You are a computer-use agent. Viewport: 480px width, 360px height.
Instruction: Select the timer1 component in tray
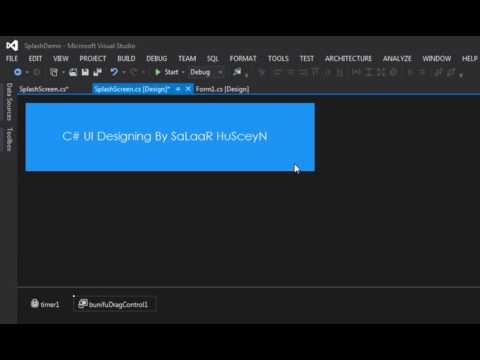45,304
